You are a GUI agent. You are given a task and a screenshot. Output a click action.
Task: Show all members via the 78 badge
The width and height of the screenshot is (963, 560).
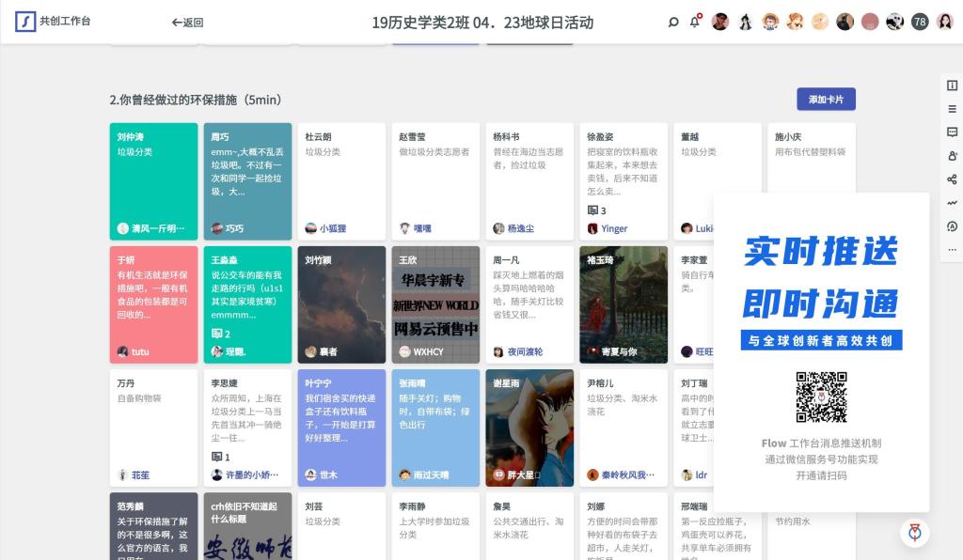920,22
